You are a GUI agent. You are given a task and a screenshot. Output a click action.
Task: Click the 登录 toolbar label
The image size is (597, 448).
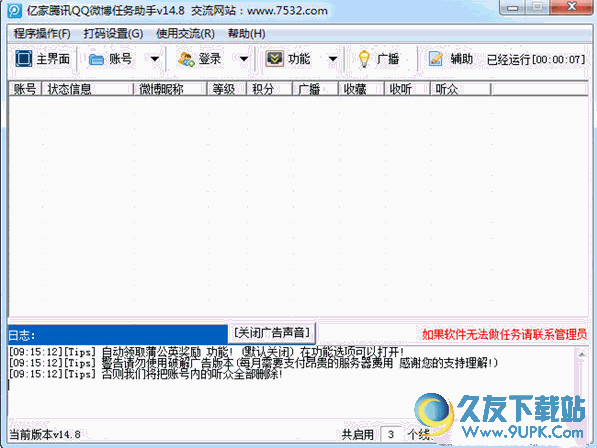tap(210, 59)
